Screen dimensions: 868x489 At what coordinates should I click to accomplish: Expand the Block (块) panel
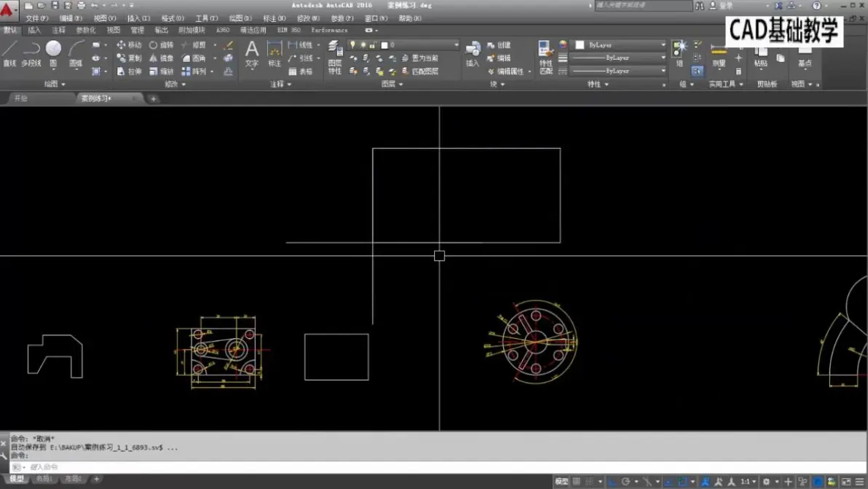(x=497, y=85)
